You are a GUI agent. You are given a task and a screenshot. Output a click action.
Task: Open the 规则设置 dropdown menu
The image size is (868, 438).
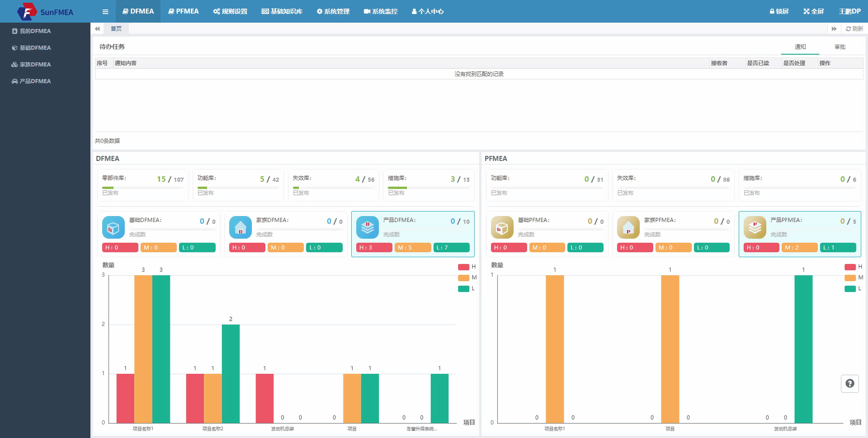pyautogui.click(x=230, y=12)
